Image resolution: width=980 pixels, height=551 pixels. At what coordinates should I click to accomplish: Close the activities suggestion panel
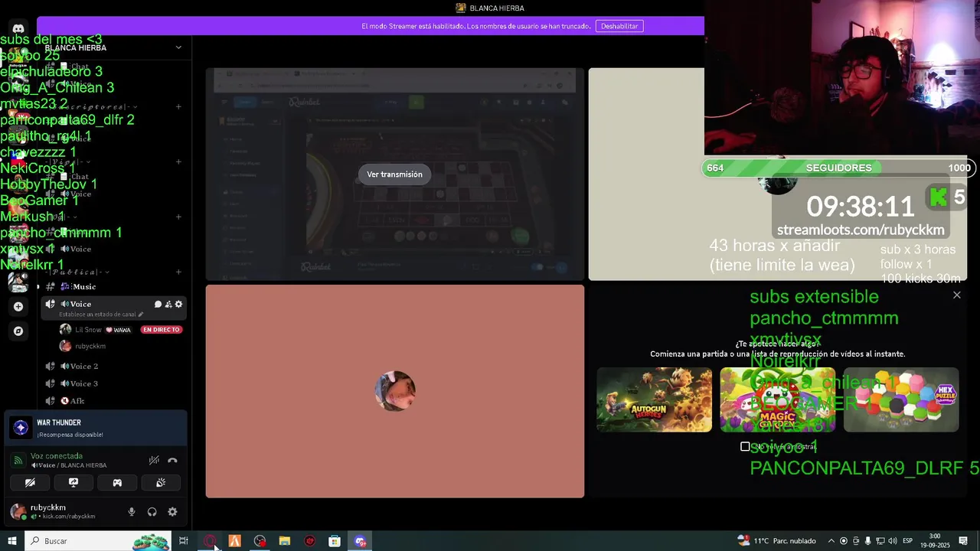coord(956,295)
